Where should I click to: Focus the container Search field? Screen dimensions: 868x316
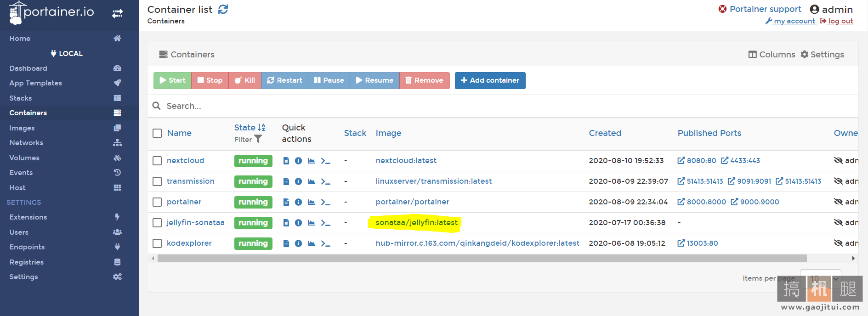[510, 106]
